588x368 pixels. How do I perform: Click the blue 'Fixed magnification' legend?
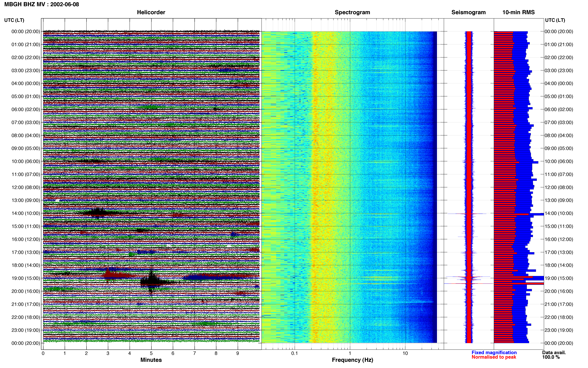(494, 352)
